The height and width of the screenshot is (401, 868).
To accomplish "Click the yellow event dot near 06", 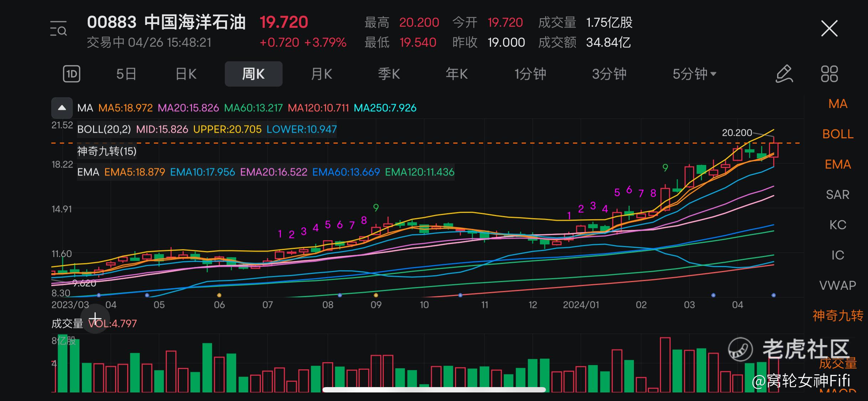I will tap(219, 295).
